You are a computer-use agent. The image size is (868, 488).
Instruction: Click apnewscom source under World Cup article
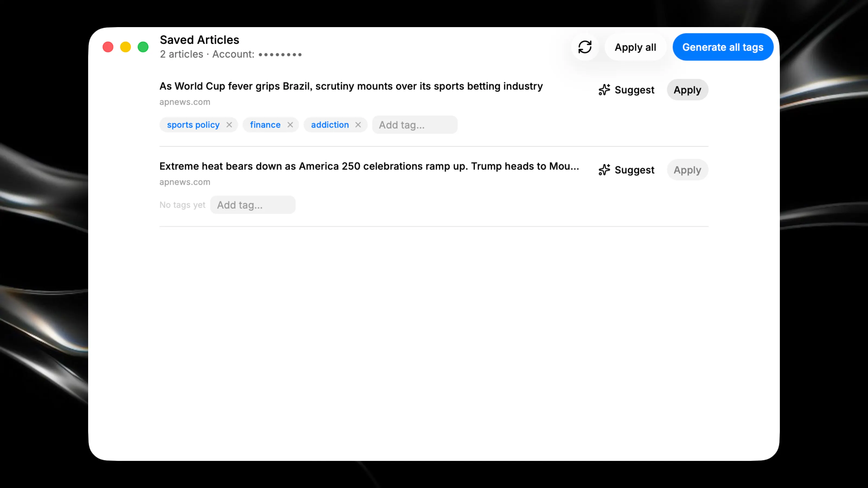click(x=185, y=102)
